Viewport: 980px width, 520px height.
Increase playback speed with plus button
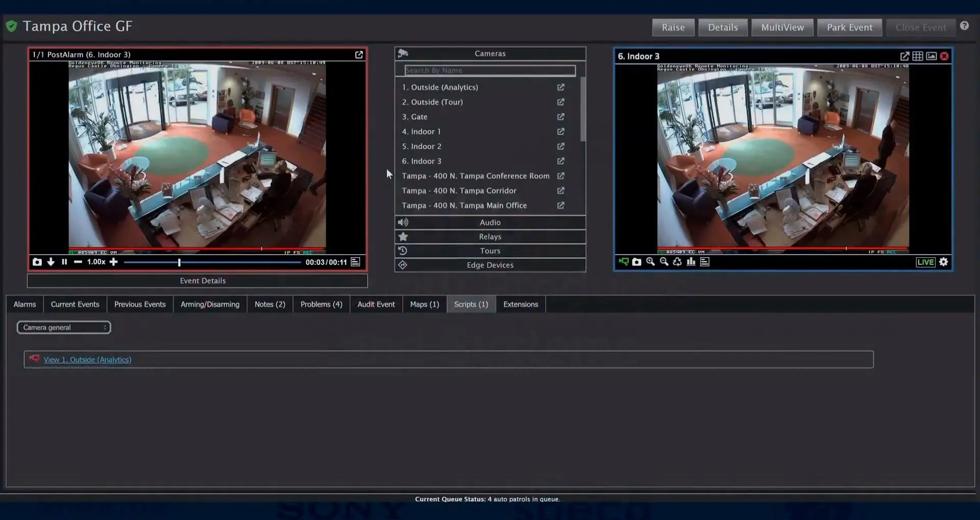pyautogui.click(x=114, y=262)
